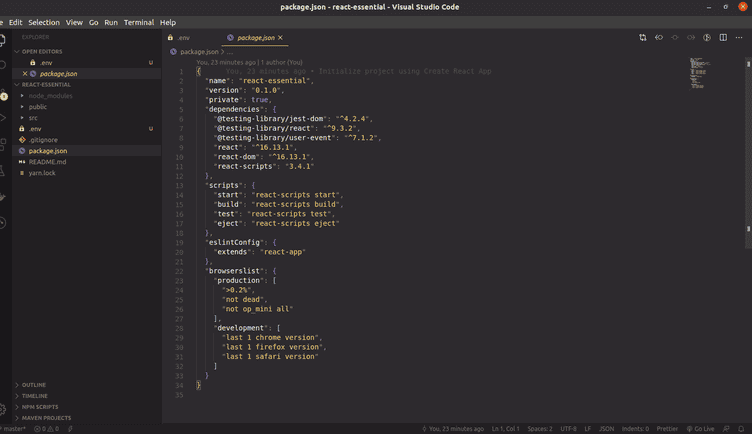
Task: Click the master branch indicator in status bar
Action: (x=13, y=429)
